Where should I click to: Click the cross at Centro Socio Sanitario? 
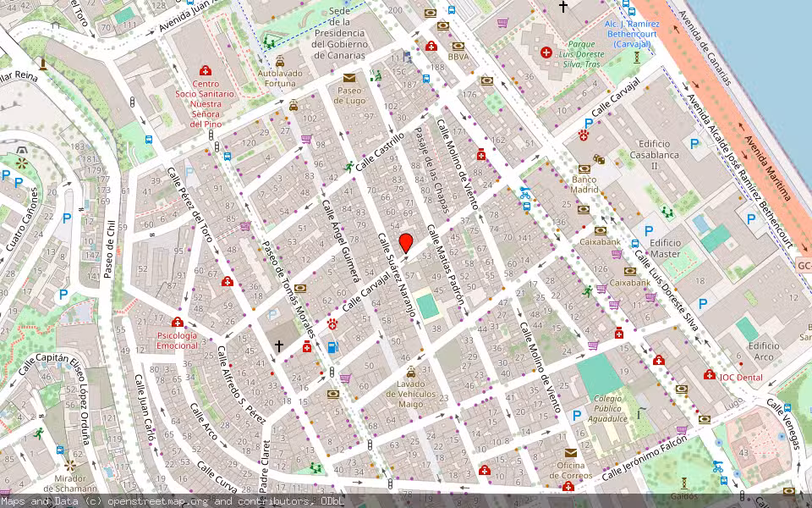[x=206, y=70]
